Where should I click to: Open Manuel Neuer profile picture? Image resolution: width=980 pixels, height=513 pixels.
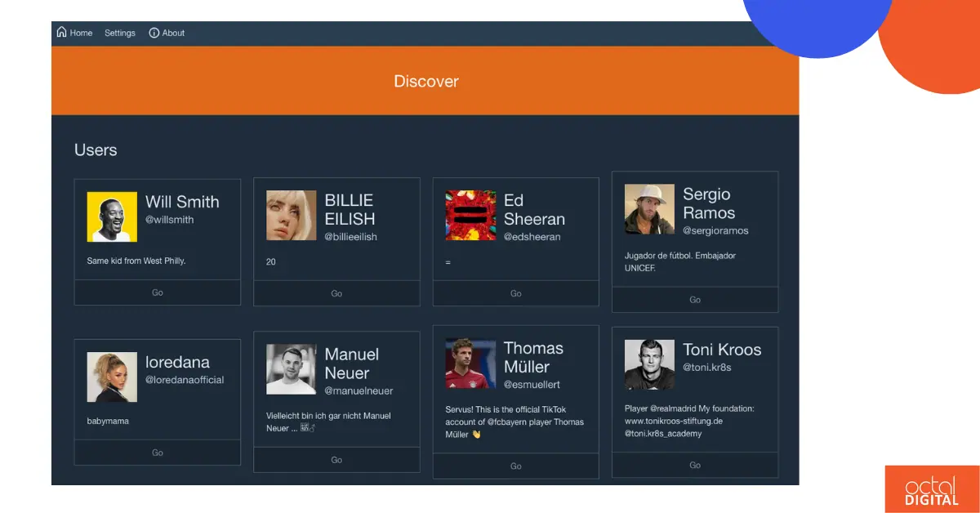[292, 369]
